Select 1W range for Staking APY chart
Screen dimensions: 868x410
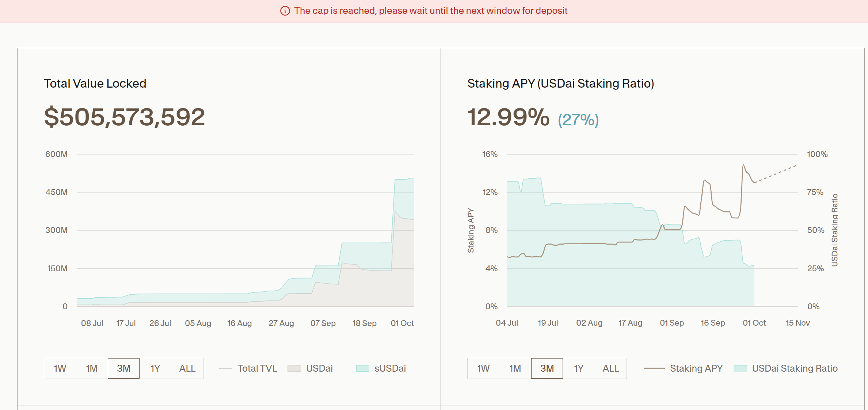pyautogui.click(x=483, y=368)
